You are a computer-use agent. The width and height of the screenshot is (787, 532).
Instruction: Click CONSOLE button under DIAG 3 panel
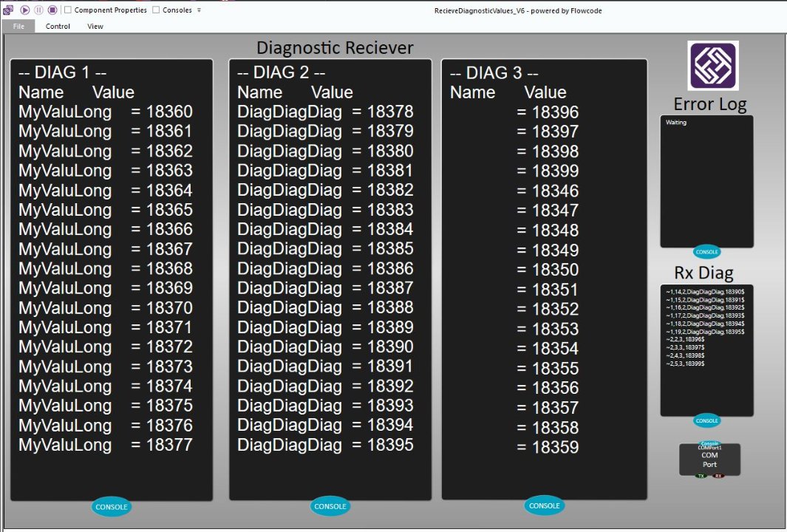(x=545, y=505)
